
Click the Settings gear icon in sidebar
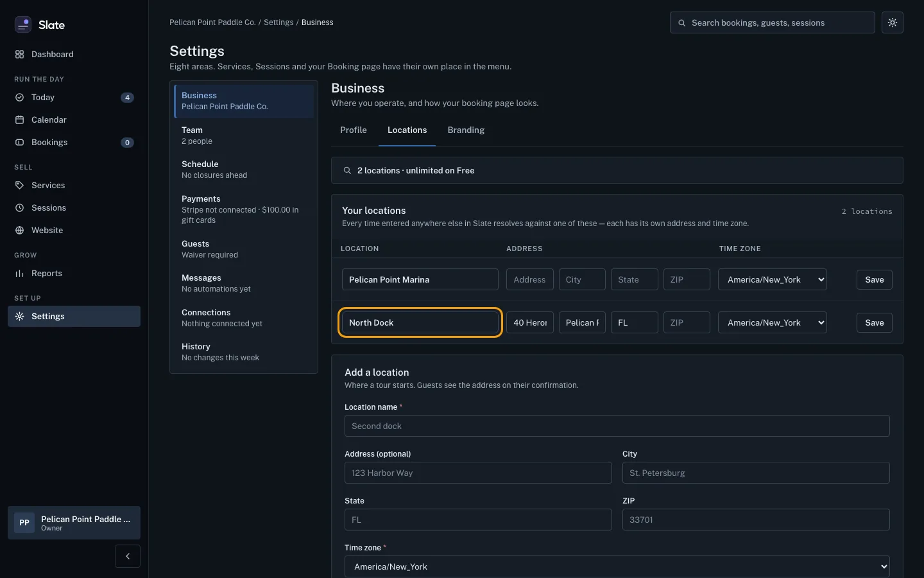click(19, 317)
